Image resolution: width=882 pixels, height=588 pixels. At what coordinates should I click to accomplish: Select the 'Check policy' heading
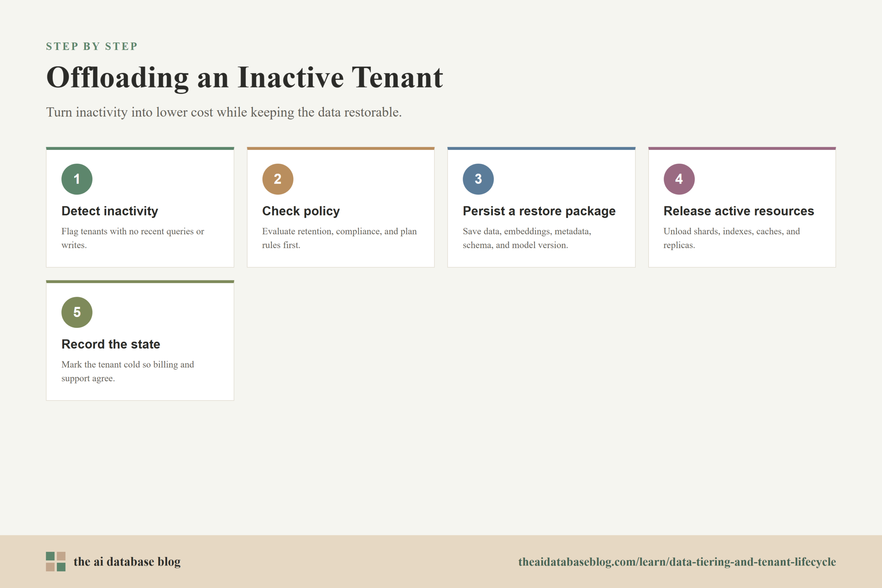click(301, 211)
